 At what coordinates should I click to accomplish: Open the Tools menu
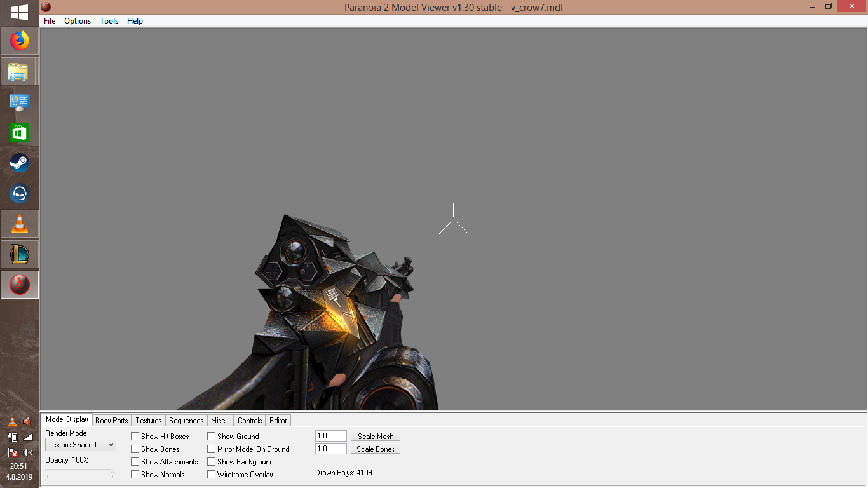[x=109, y=21]
